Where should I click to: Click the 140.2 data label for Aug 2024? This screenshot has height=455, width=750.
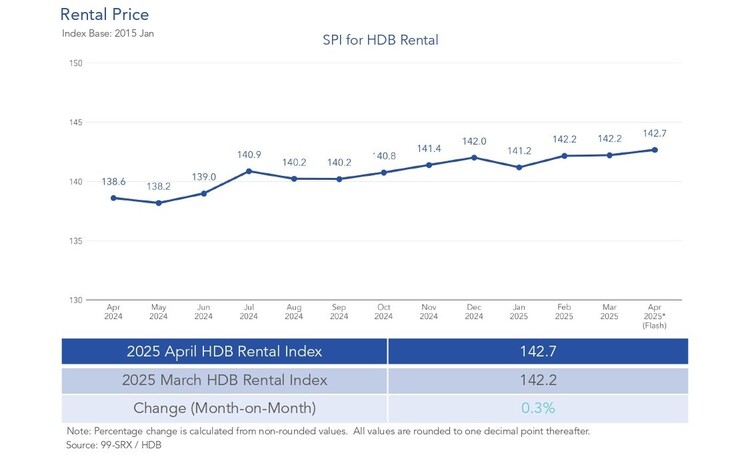point(294,163)
